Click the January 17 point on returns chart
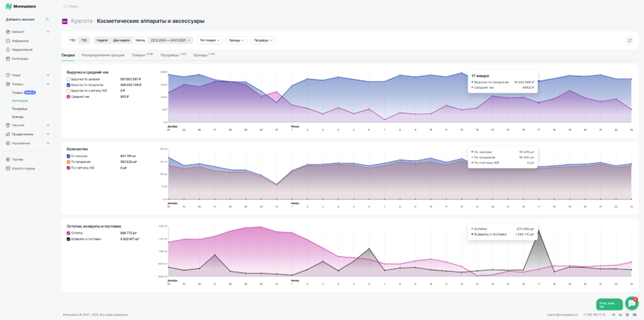Viewport: 644px width, 320px height. [538, 231]
